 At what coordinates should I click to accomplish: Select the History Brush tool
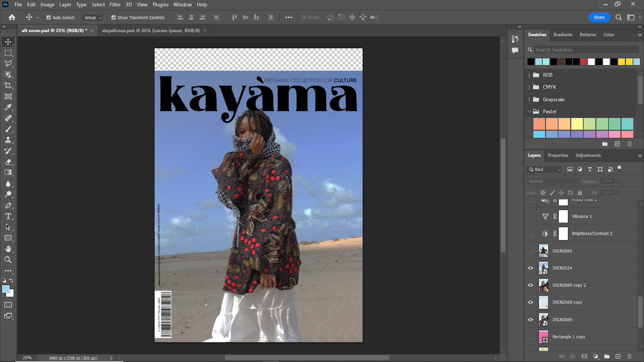click(x=8, y=151)
